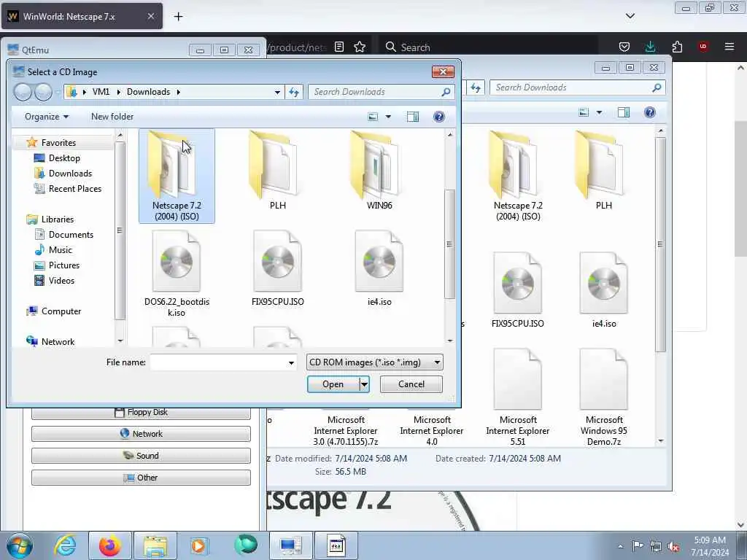
Task: Open the split arrow beside Open button
Action: 365,384
